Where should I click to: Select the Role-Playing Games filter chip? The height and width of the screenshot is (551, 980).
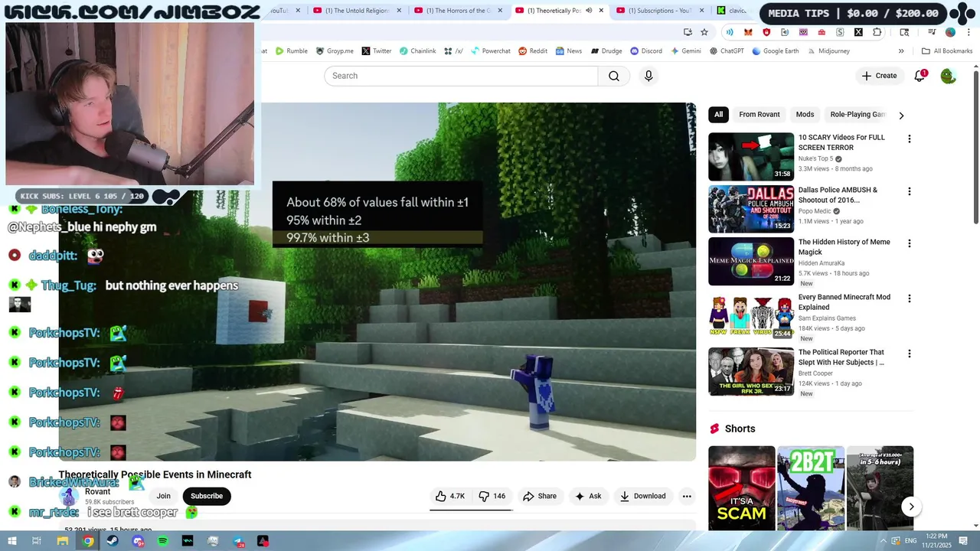857,115
